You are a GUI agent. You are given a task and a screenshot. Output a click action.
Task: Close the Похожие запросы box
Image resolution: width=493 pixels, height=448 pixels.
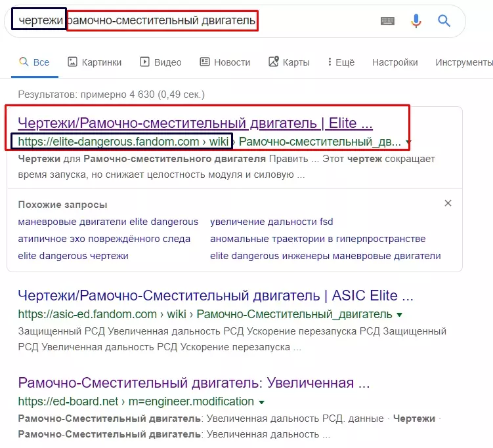[x=448, y=203]
